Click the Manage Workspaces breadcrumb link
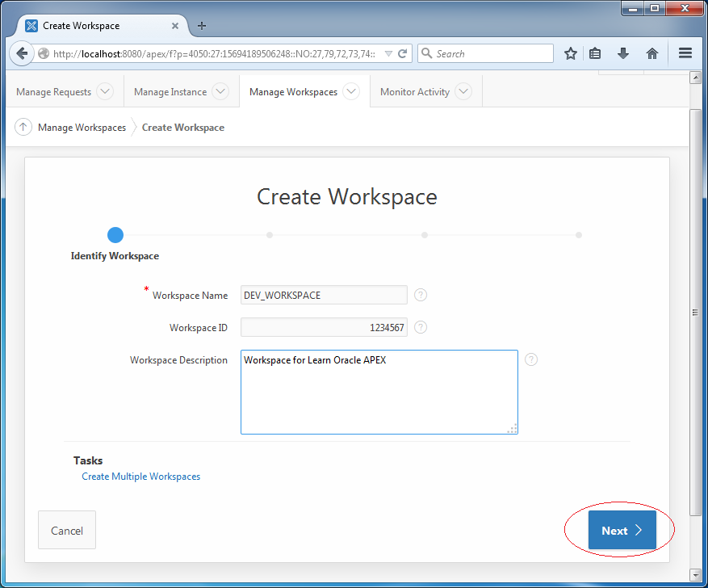Screen dimensions: 708x588 coord(82,128)
